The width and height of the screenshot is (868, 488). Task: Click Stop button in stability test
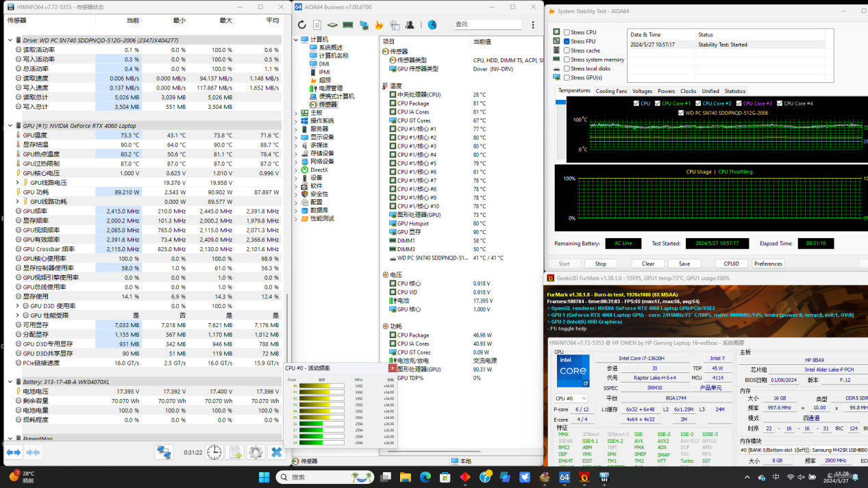(x=601, y=264)
